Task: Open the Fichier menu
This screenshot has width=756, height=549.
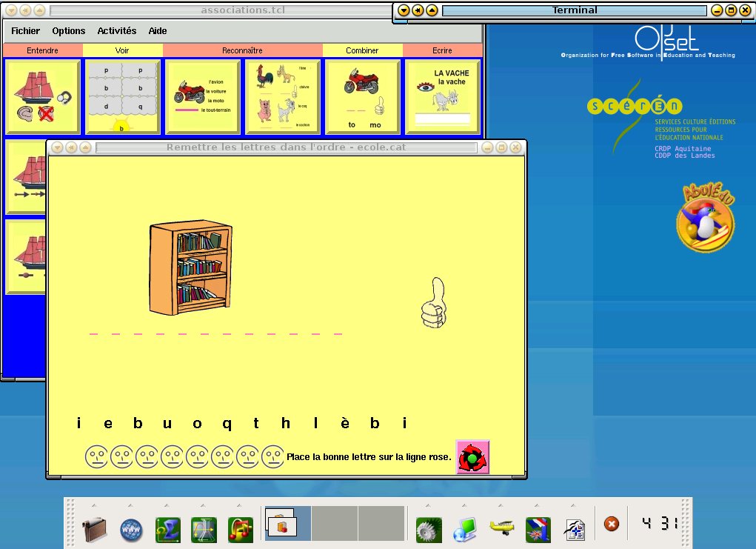Action: coord(25,31)
